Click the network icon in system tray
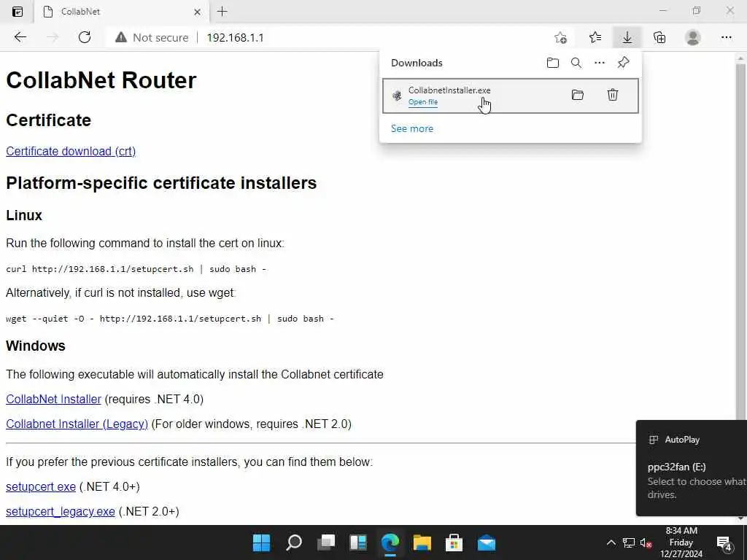 (x=629, y=542)
